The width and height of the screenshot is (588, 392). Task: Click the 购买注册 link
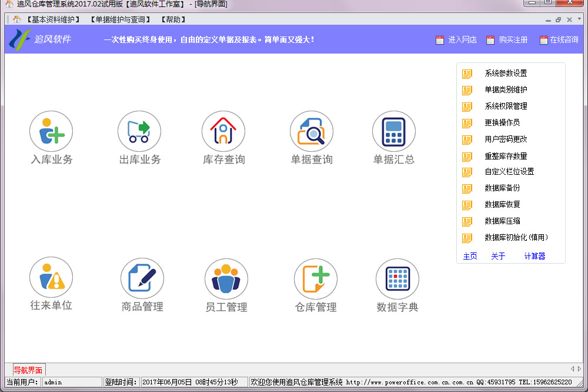pos(513,40)
